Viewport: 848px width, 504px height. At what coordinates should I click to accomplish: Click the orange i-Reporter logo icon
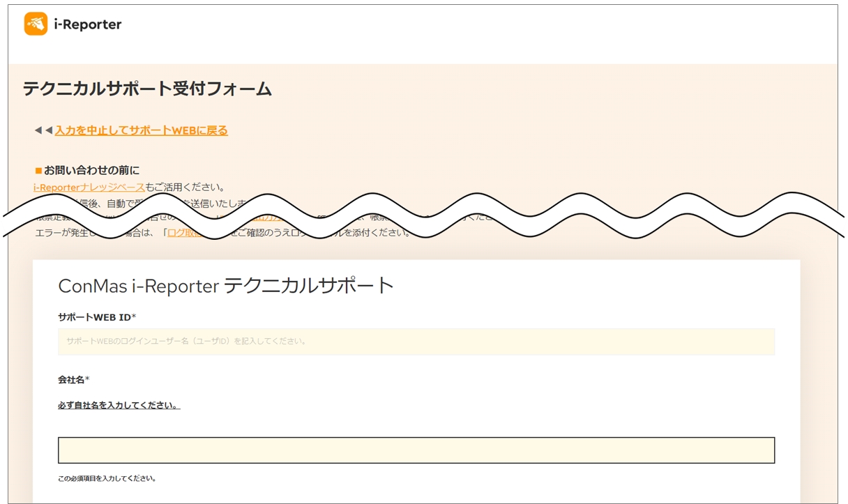click(x=36, y=24)
